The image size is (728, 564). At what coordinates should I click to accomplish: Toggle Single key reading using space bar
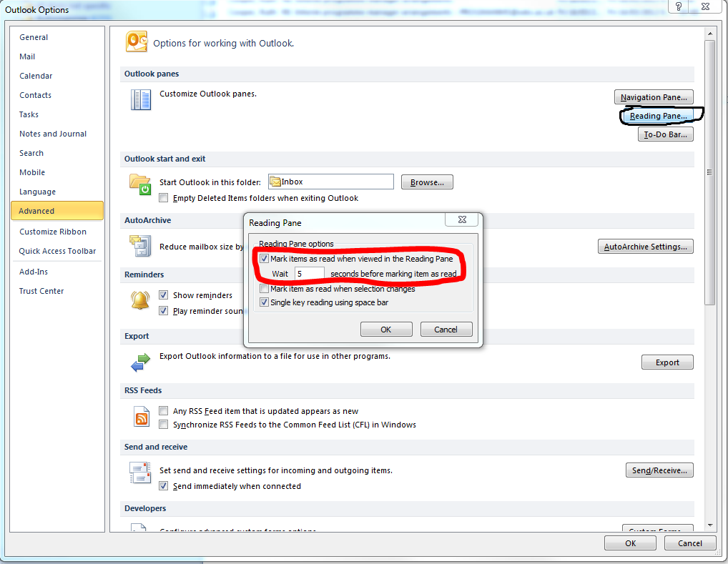265,302
